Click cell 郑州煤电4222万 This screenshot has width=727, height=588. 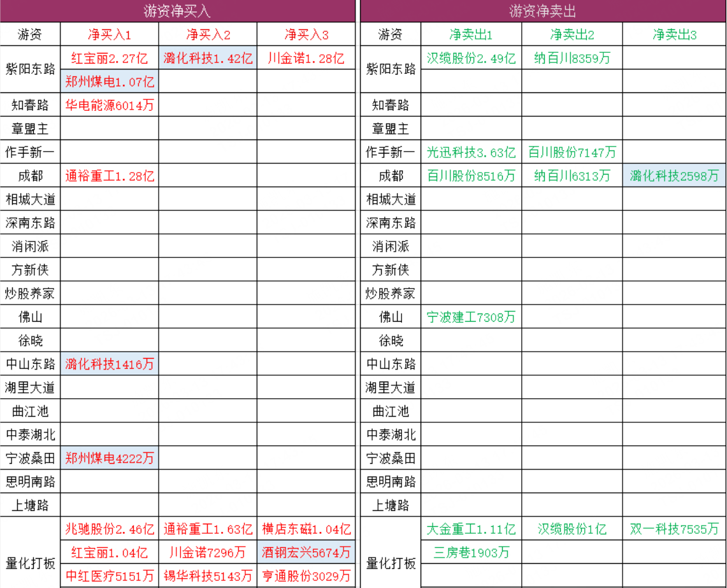tap(110, 458)
